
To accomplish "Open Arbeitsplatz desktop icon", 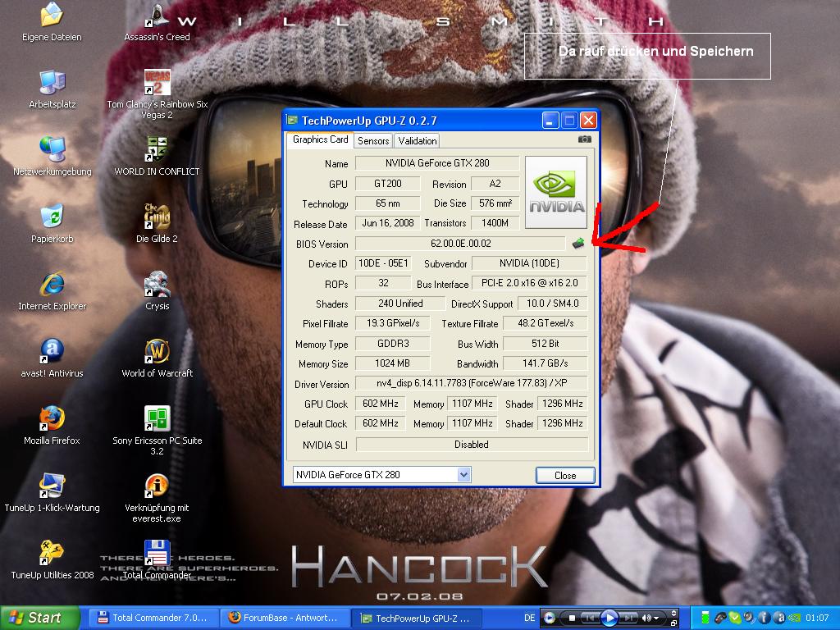I will click(52, 89).
